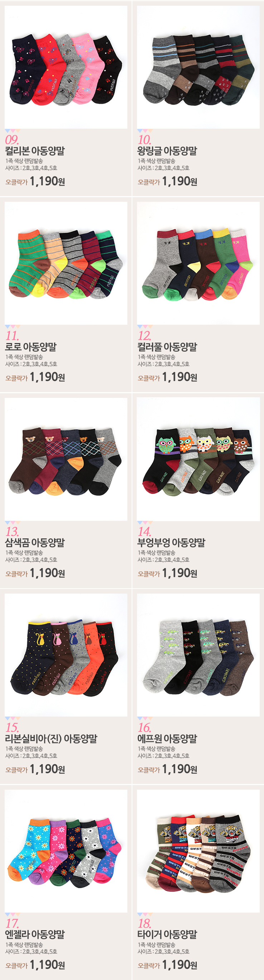The height and width of the screenshot is (980, 264).
Task: Click the 부엉부엉 아동양말 product name
Action: pyautogui.click(x=171, y=542)
